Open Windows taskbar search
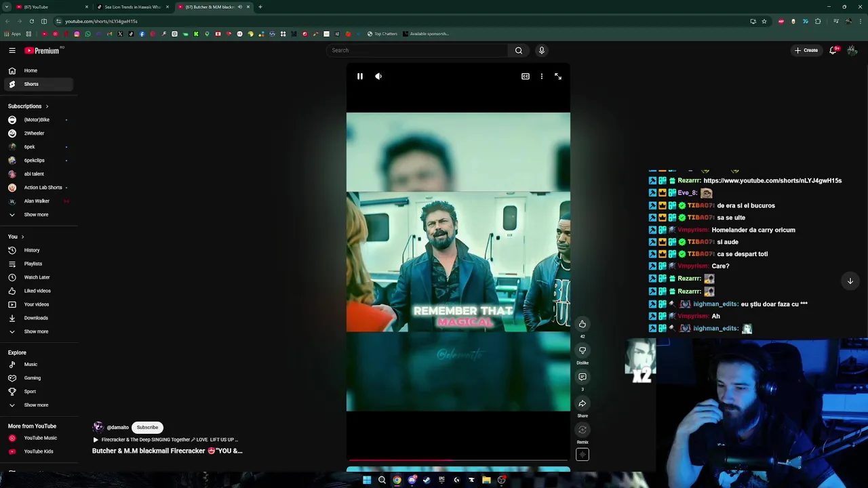This screenshot has height=488, width=868. click(382, 480)
